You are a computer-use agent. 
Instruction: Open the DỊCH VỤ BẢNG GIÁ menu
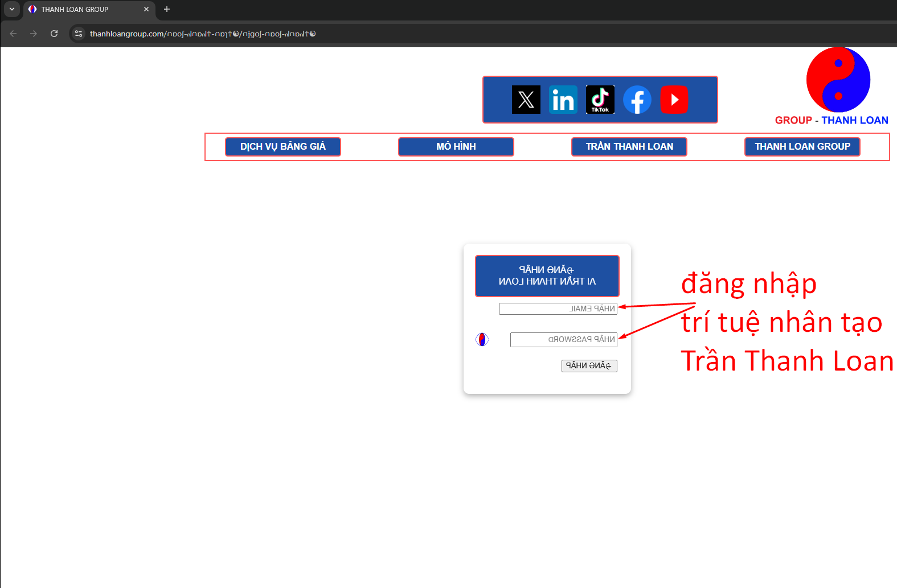point(283,147)
